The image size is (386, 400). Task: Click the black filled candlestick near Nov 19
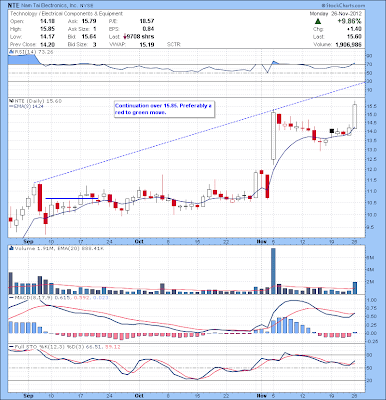332,131
